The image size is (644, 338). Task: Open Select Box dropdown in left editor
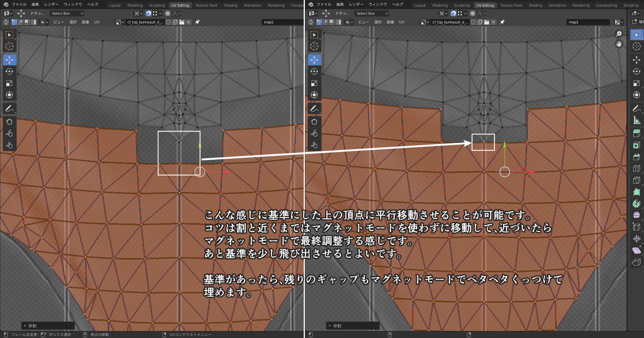tap(67, 13)
